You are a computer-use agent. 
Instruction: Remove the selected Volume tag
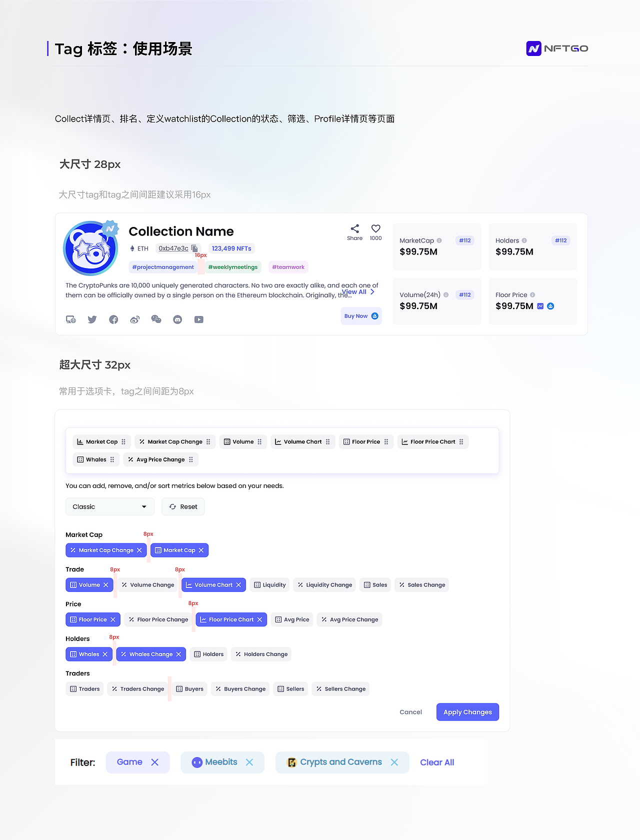point(105,585)
